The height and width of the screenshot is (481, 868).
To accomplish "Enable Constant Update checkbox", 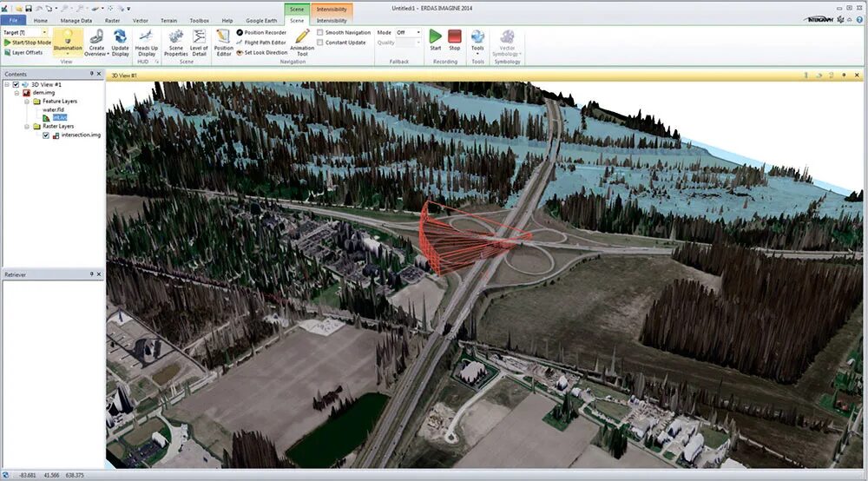I will pos(320,43).
